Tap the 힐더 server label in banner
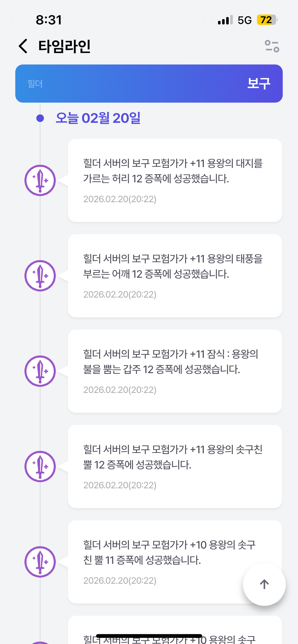Viewport: 298px width, 644px height. (35, 84)
